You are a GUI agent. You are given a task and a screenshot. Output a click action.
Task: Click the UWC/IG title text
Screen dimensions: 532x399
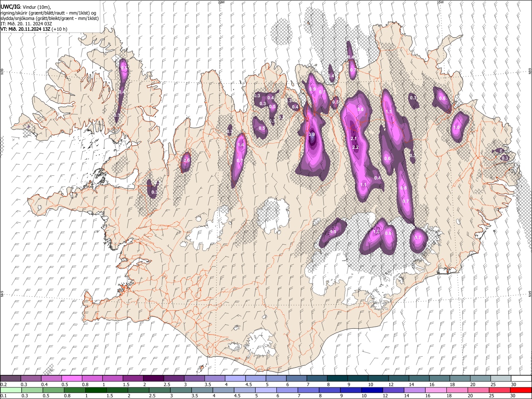[x=10, y=6]
